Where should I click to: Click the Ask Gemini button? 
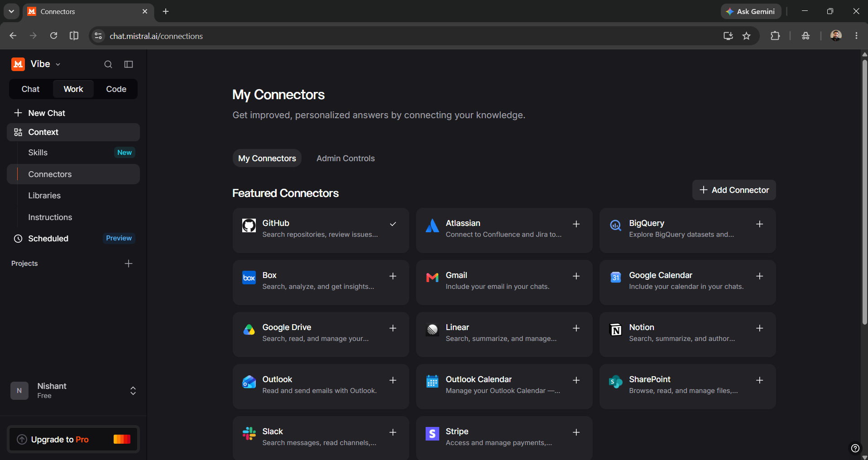coord(751,11)
